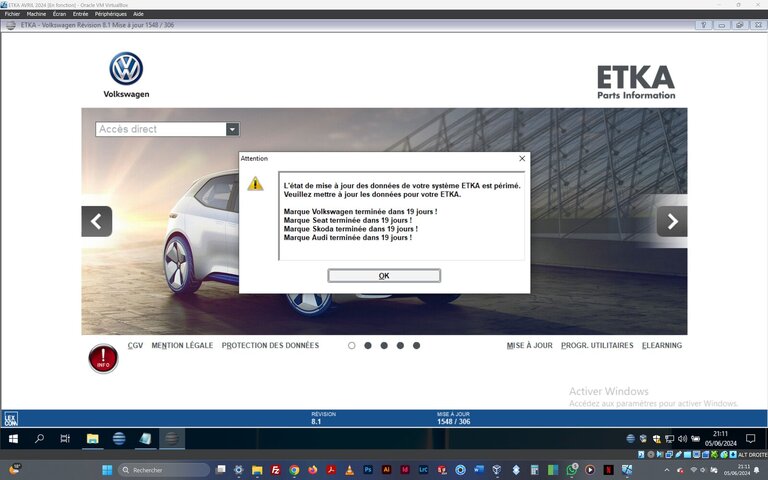Click OK in the Attention dialog

click(384, 276)
